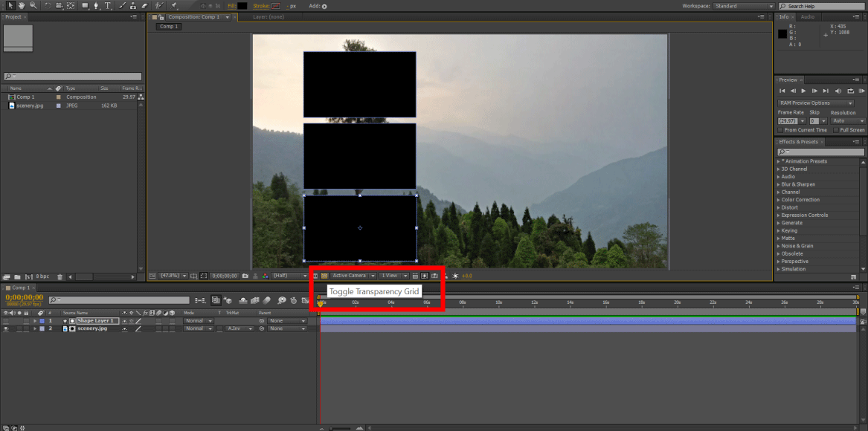868x431 pixels.
Task: Delete selected project item with trash icon
Action: (60, 276)
